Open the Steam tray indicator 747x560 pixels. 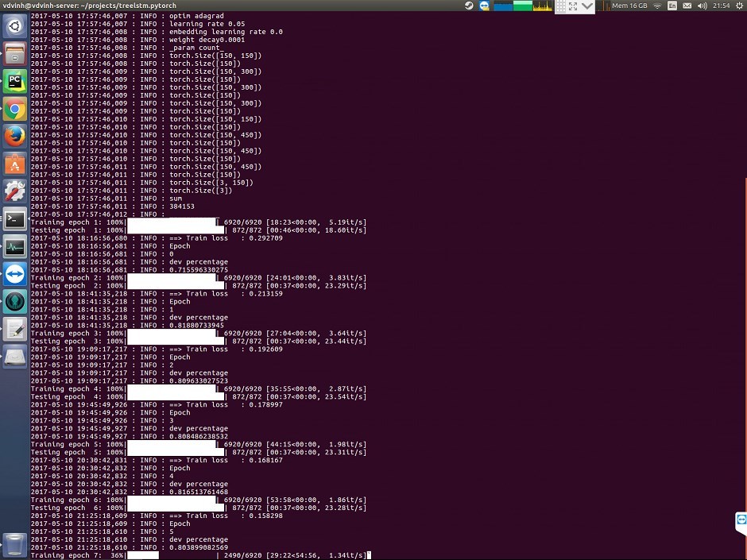(x=470, y=6)
